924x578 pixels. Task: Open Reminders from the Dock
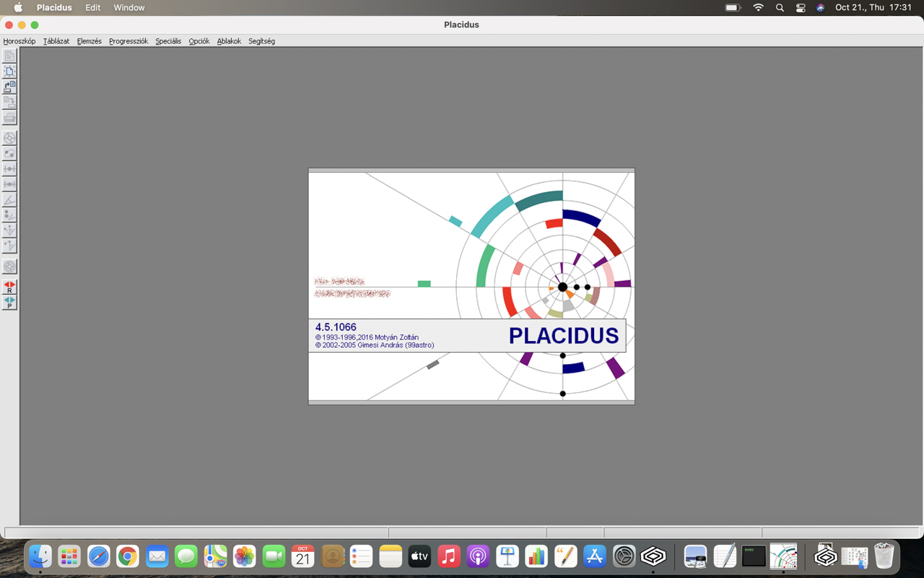[361, 556]
